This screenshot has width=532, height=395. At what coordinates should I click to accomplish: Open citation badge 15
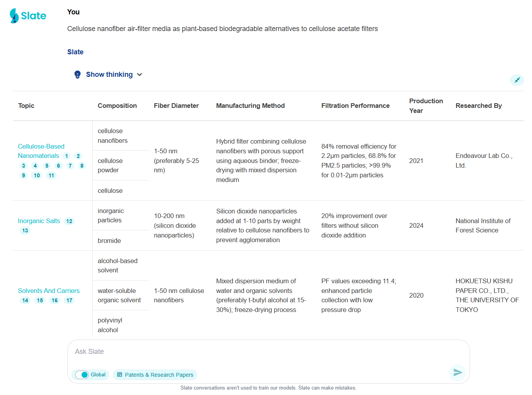click(x=40, y=300)
